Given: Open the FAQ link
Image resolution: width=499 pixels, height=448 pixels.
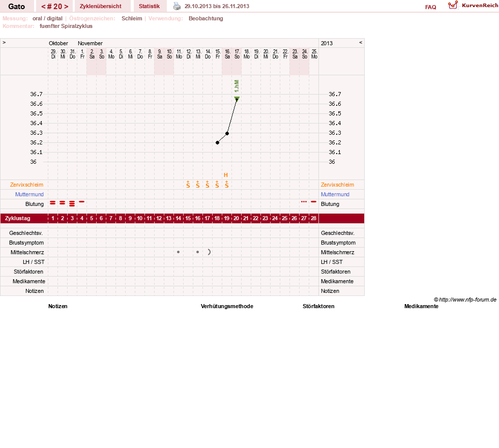Looking at the screenshot, I should (x=430, y=7).
